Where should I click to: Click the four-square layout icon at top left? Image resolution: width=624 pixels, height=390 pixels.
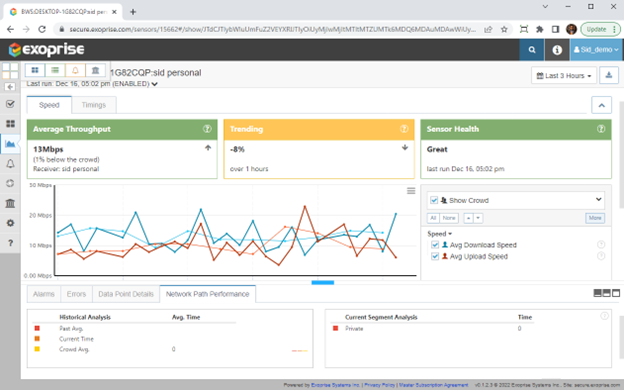coord(10,70)
